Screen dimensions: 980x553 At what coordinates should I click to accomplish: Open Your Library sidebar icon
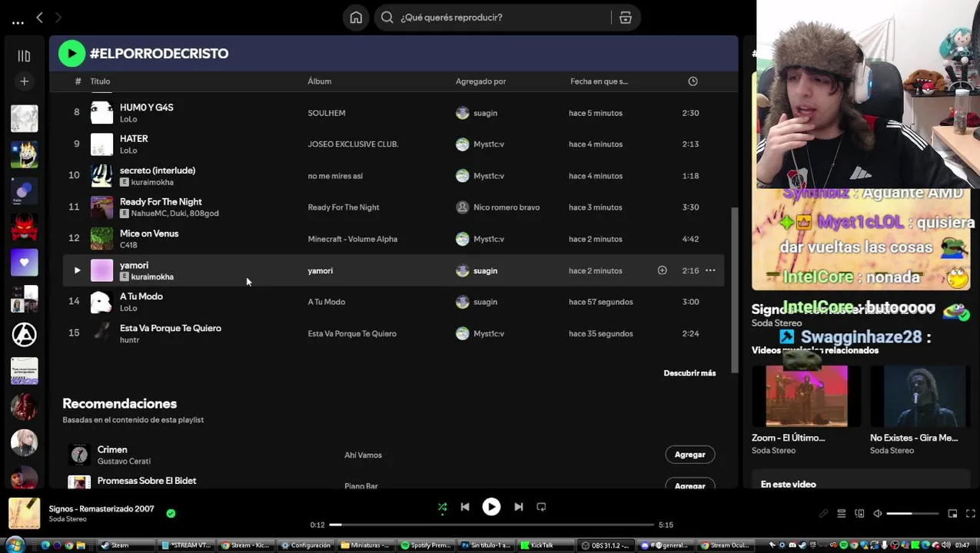(24, 56)
